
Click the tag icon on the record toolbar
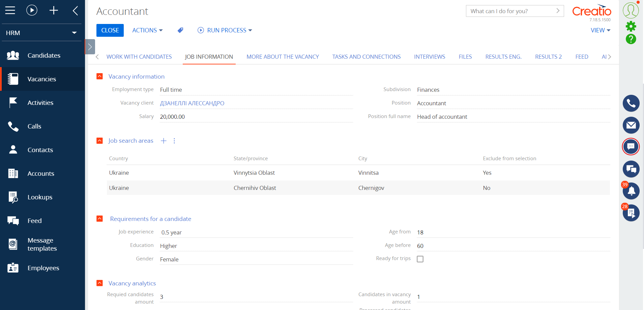(180, 30)
